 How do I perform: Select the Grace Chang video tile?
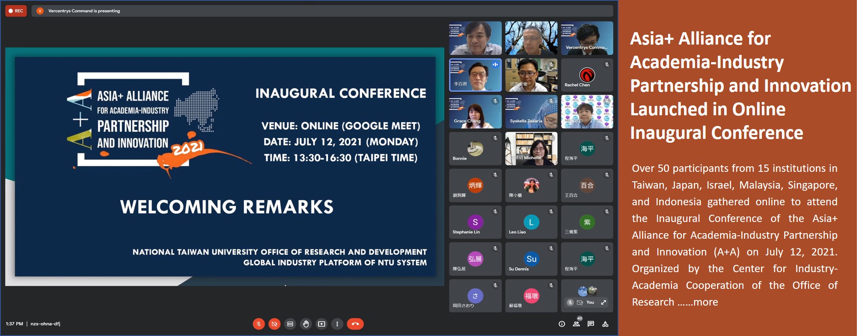(x=475, y=112)
